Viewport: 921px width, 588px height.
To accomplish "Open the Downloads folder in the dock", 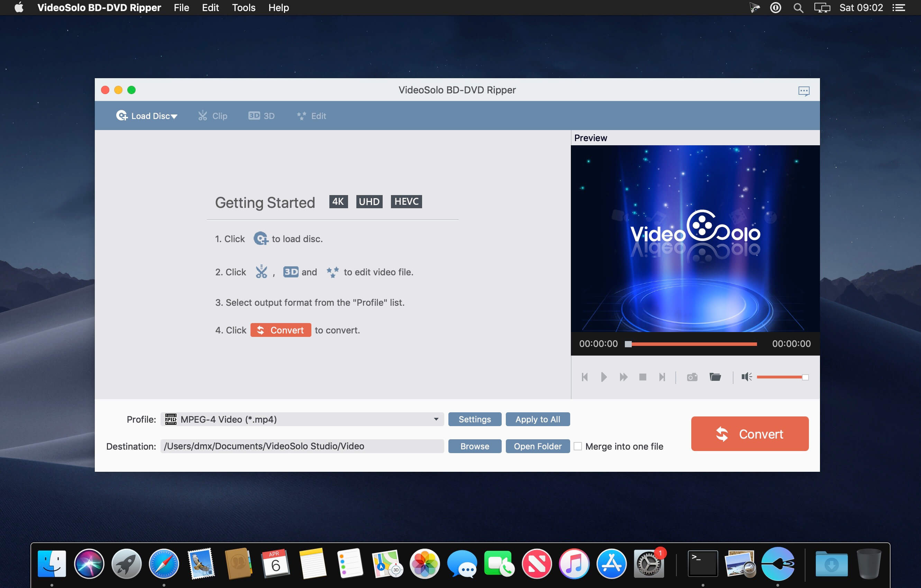I will click(831, 563).
